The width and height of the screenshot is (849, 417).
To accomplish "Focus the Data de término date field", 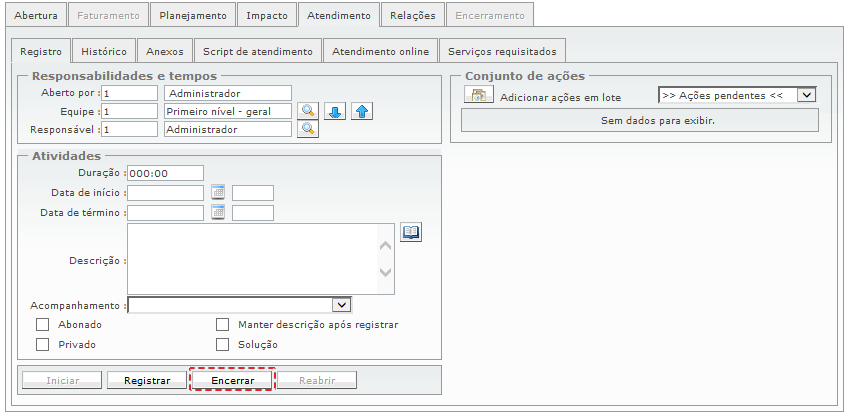I will [165, 213].
